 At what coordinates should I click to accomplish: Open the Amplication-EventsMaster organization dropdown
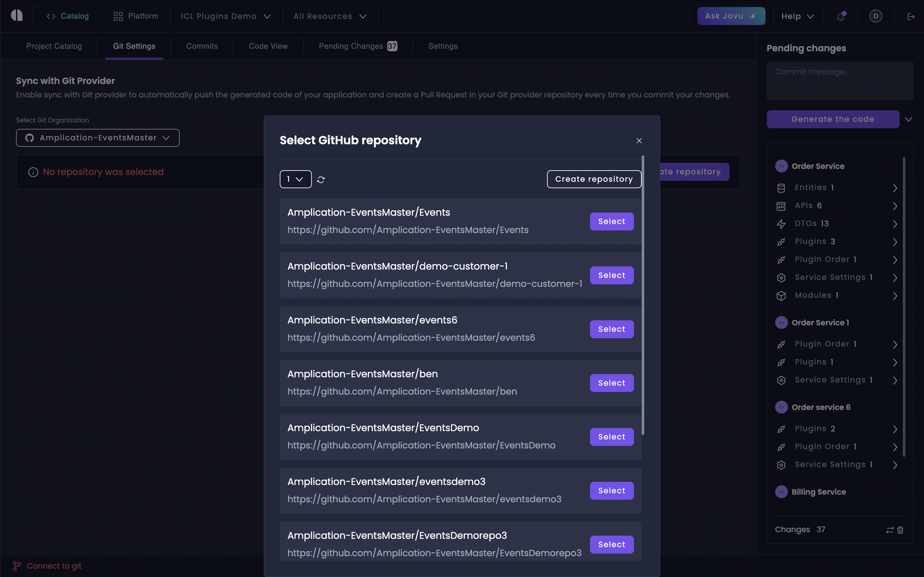tap(98, 138)
